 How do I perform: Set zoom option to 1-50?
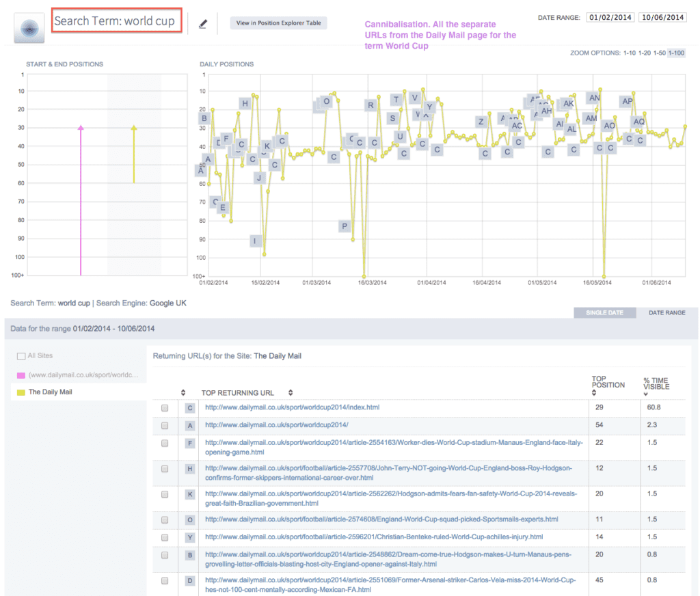point(660,53)
